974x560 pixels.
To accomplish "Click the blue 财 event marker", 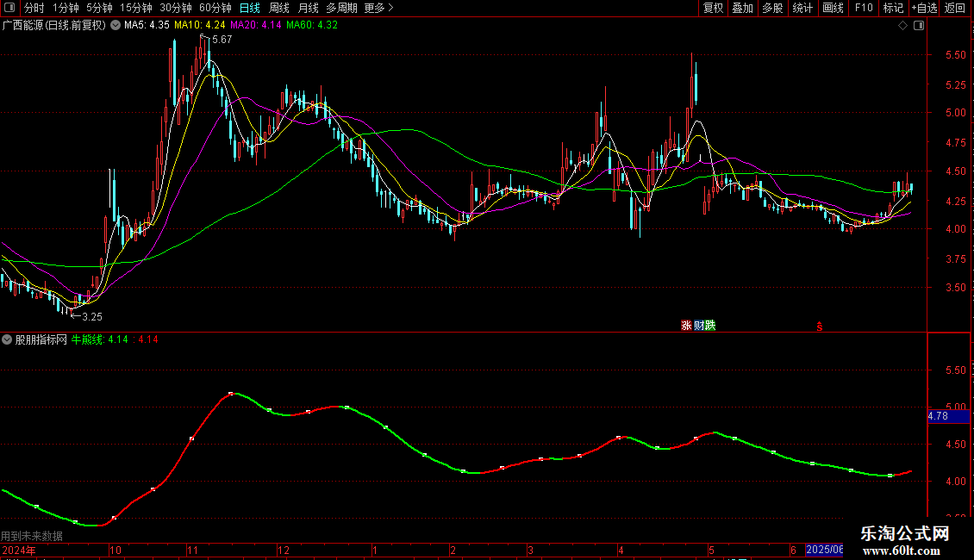I will 699,326.
